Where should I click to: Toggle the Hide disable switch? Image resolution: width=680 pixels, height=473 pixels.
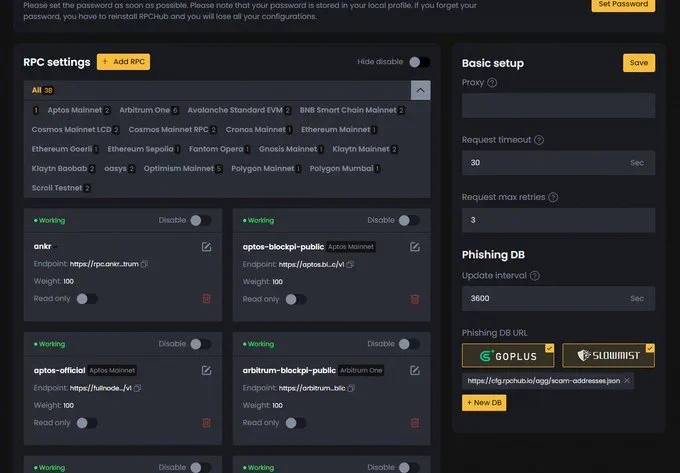click(419, 62)
